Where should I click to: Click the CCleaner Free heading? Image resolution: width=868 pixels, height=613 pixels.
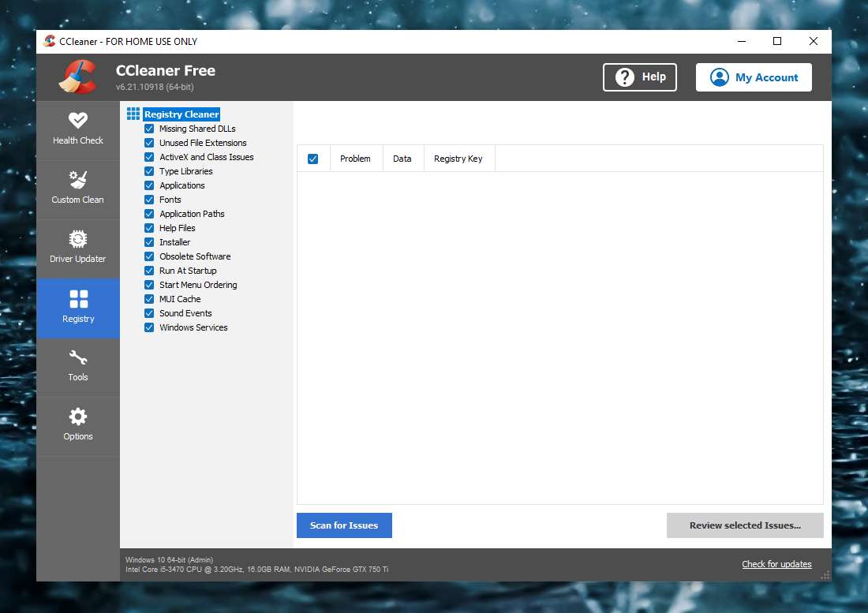click(x=166, y=70)
